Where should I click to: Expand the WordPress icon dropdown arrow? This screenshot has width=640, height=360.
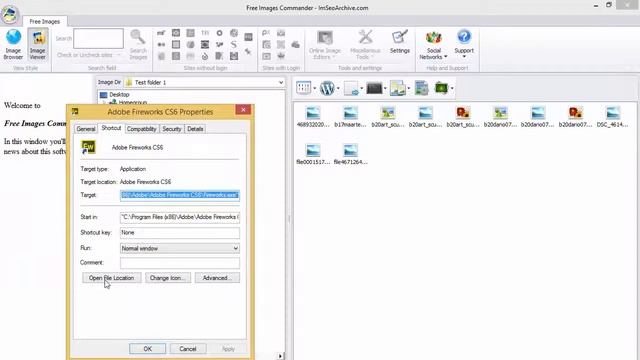[338, 88]
